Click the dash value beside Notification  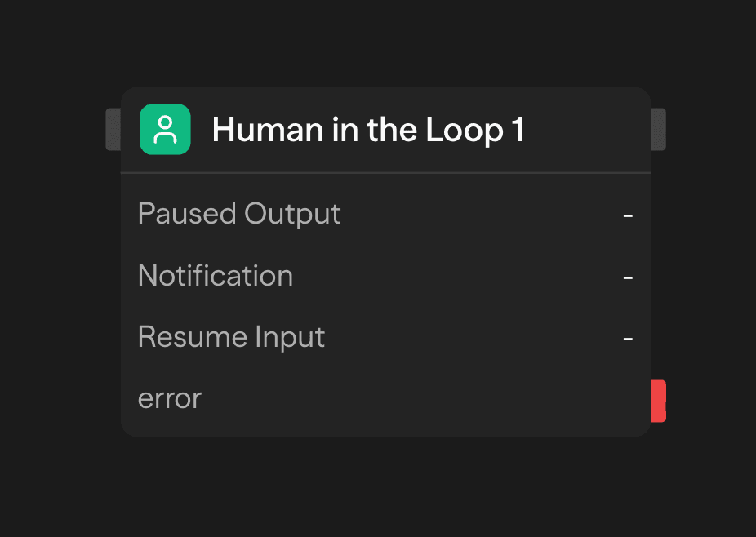point(627,276)
